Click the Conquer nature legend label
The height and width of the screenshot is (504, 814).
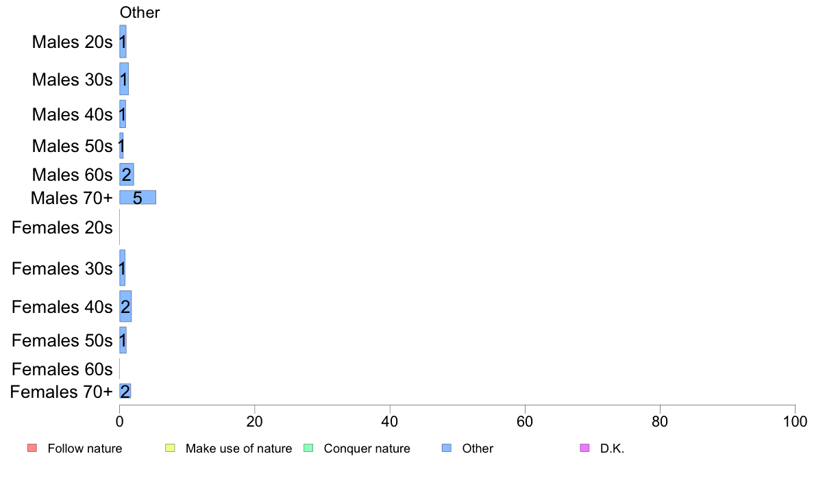pyautogui.click(x=367, y=449)
